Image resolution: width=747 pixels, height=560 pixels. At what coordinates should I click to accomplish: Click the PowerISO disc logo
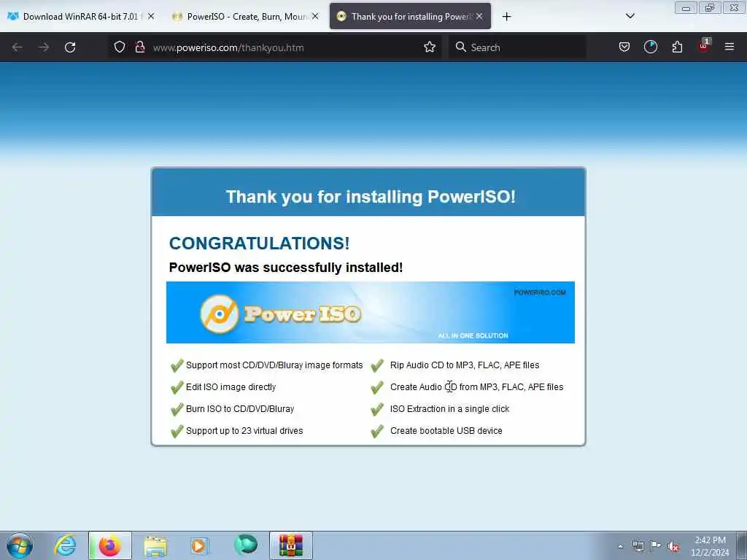click(219, 314)
